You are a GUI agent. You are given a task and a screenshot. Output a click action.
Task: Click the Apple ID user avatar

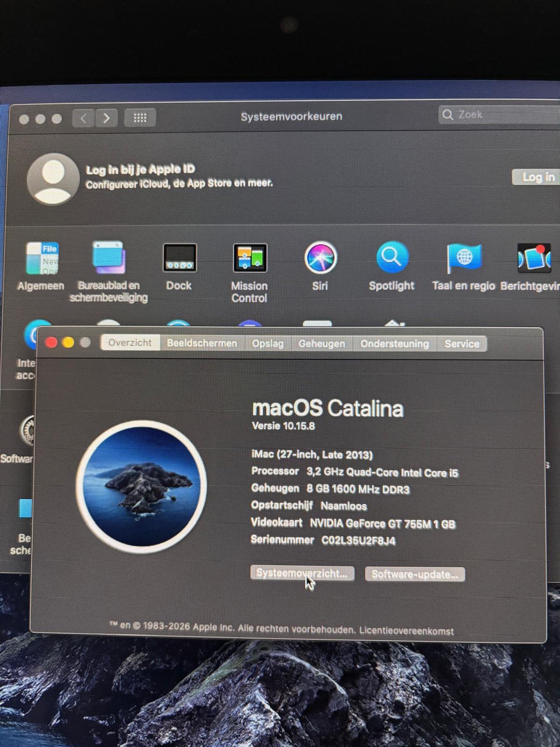53,178
